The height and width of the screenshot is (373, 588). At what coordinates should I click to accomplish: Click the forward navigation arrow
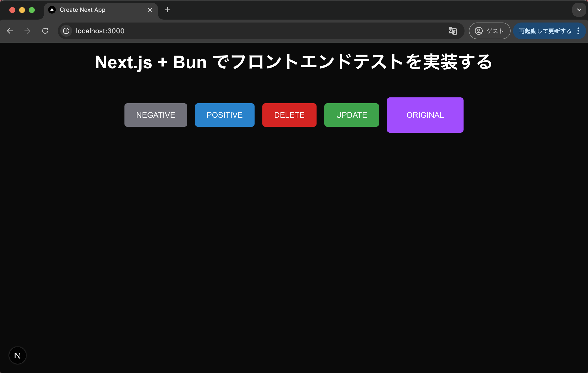[27, 31]
